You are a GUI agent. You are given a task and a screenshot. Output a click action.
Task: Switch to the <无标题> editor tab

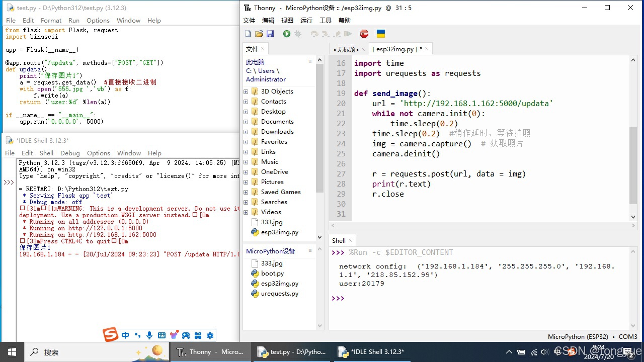(x=346, y=49)
